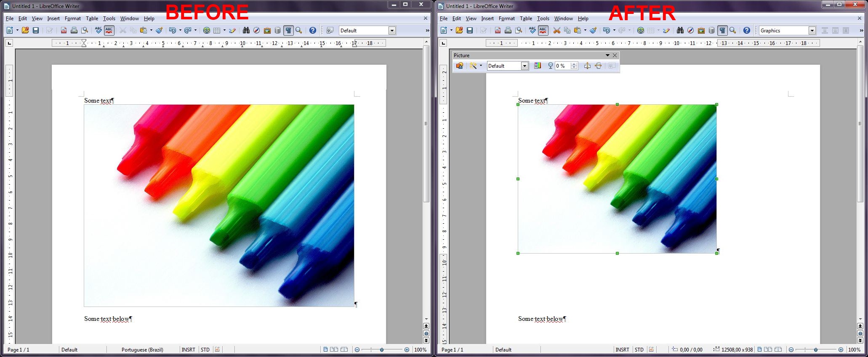
Task: Click the Color icon on Picture toolbar
Action: [x=538, y=66]
